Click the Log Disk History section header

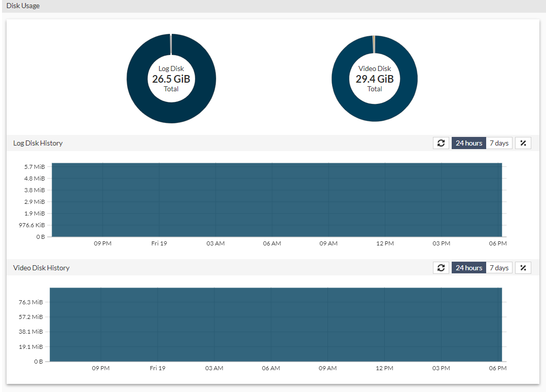pos(38,143)
